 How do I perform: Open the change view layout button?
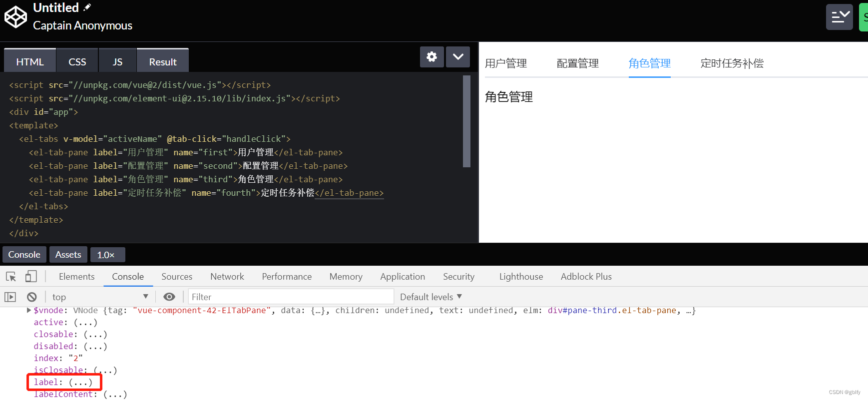(x=840, y=17)
